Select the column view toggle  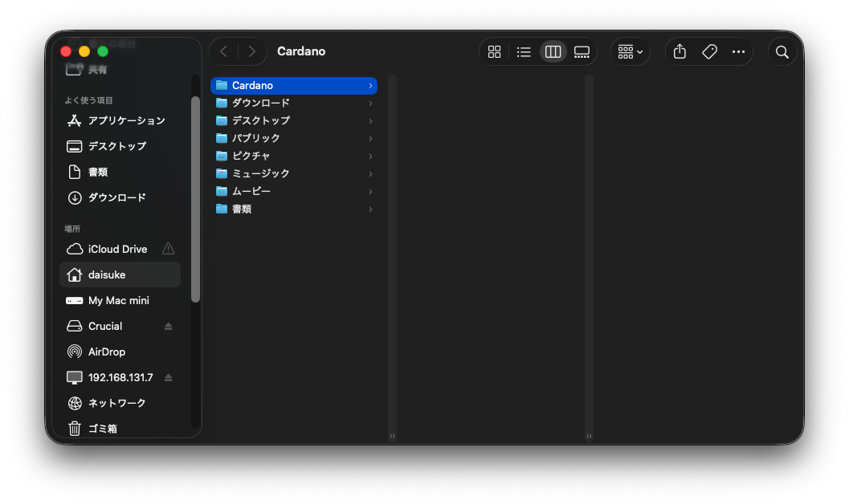tap(553, 51)
